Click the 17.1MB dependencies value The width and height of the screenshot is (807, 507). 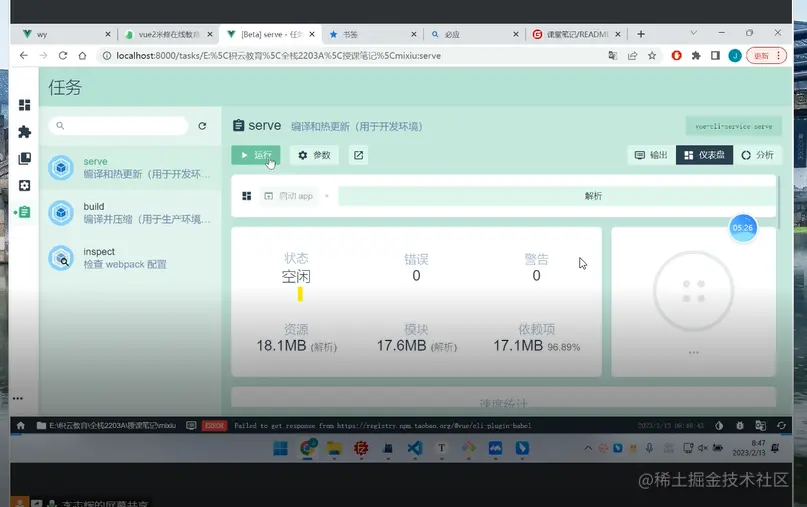518,345
